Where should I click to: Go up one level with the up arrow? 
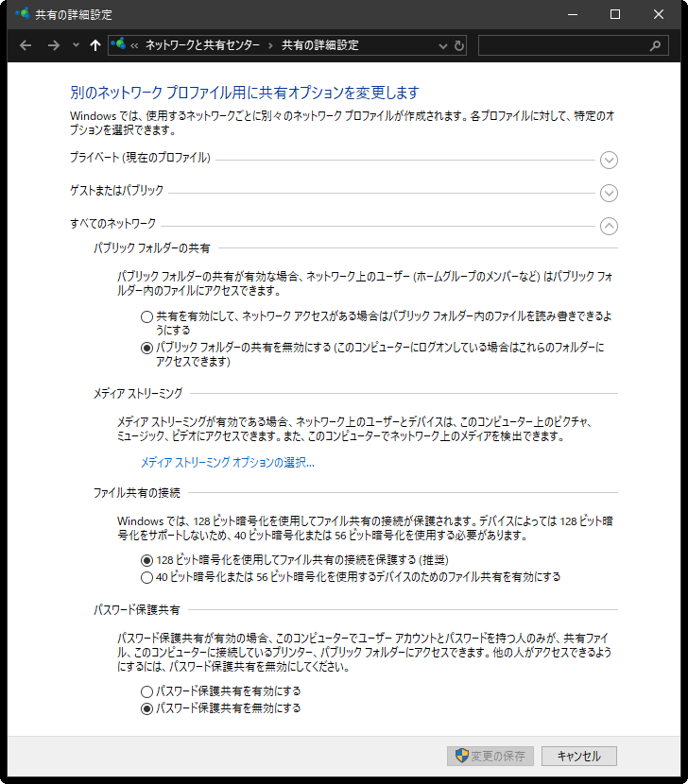95,45
